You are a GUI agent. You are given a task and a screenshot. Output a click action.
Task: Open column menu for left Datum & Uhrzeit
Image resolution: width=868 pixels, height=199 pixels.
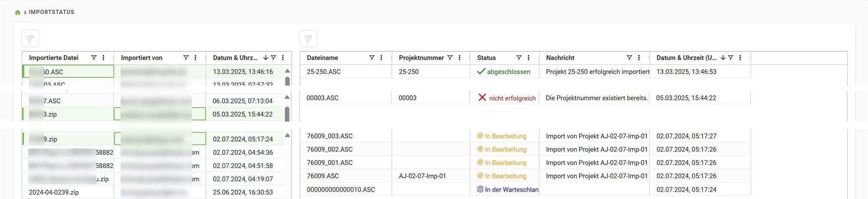click(x=283, y=57)
